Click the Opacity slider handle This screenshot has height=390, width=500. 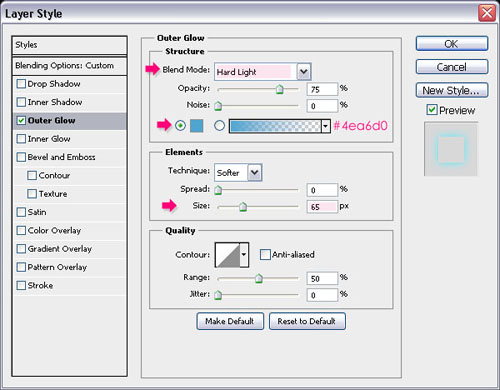(x=280, y=89)
